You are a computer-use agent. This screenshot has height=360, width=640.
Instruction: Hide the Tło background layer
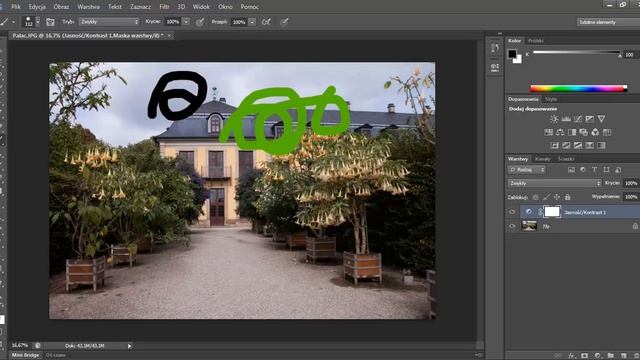click(x=512, y=226)
